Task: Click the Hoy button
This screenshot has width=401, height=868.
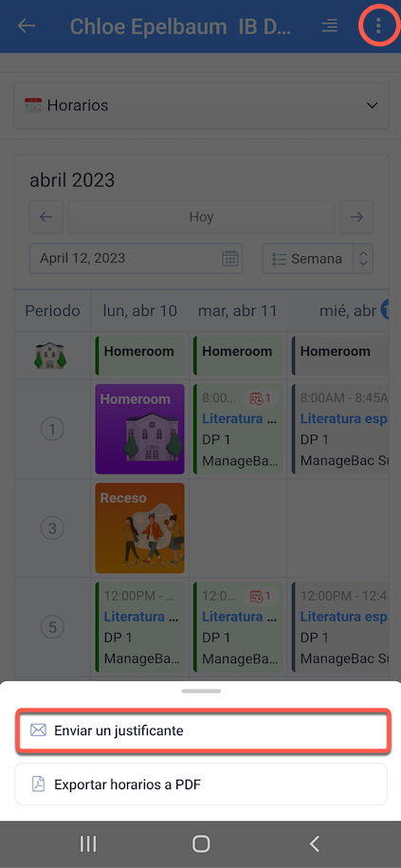Action: coord(201,217)
